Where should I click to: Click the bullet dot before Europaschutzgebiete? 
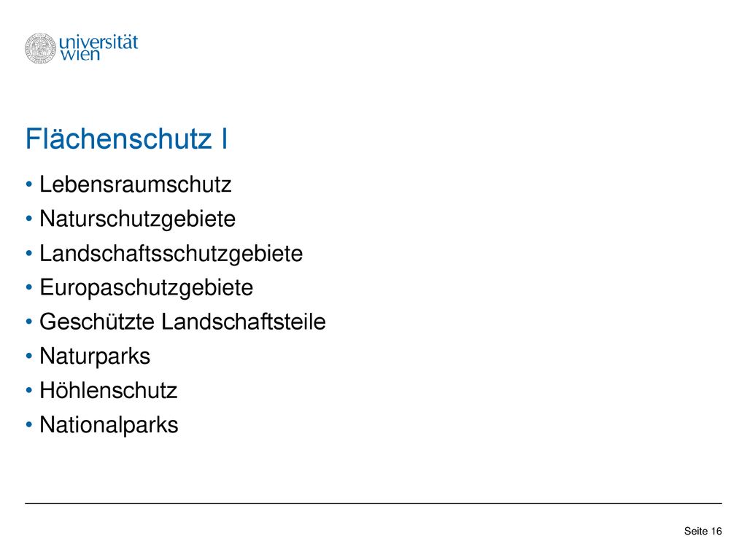coord(29,287)
